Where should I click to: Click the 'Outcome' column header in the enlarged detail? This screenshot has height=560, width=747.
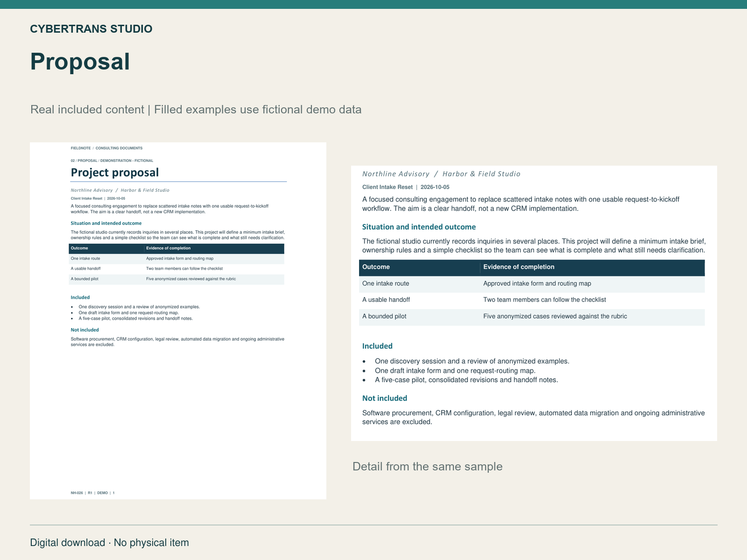(376, 267)
